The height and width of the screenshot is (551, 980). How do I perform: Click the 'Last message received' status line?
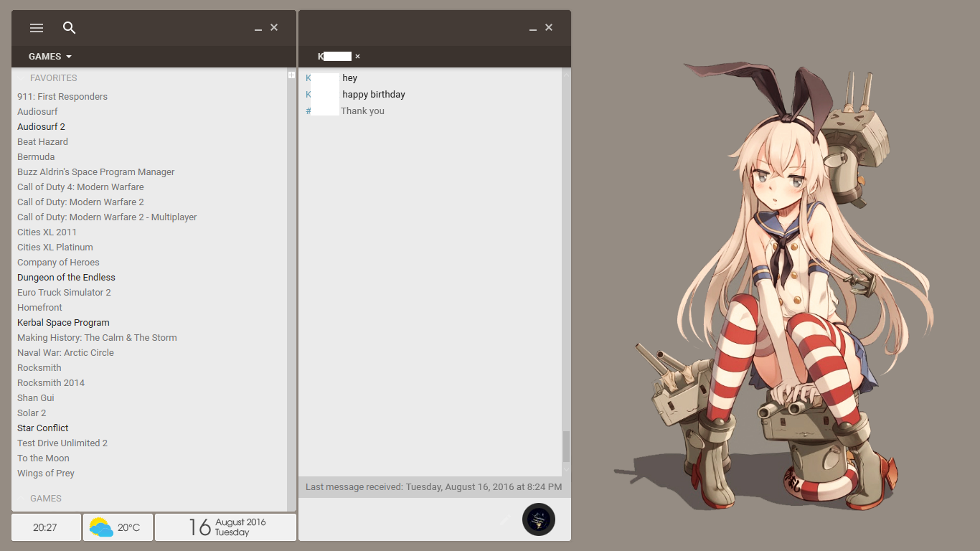(434, 487)
